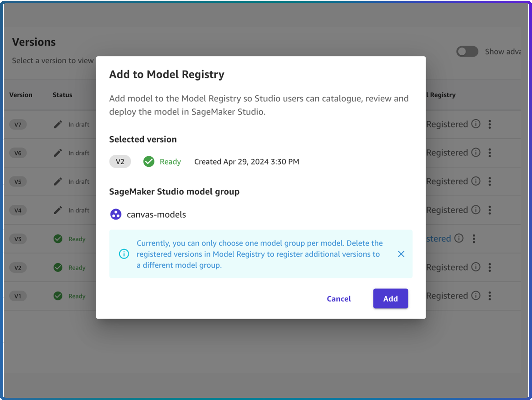Click the info icon in the blue banner
The image size is (532, 400).
(x=124, y=254)
